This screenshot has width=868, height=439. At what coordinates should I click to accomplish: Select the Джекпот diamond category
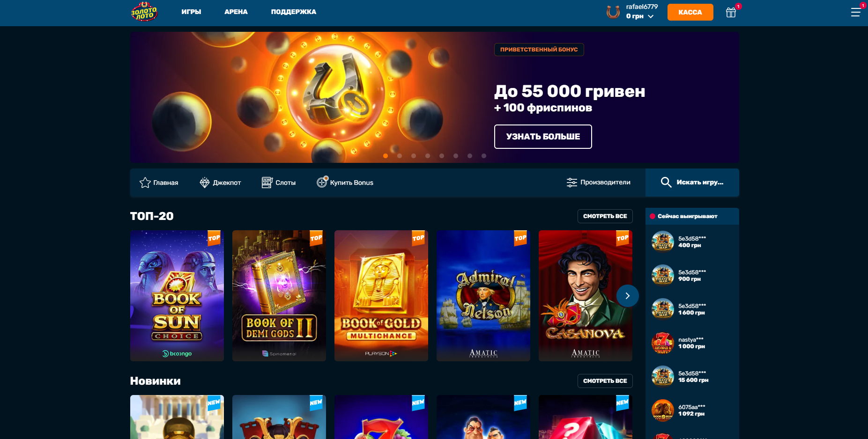point(220,183)
